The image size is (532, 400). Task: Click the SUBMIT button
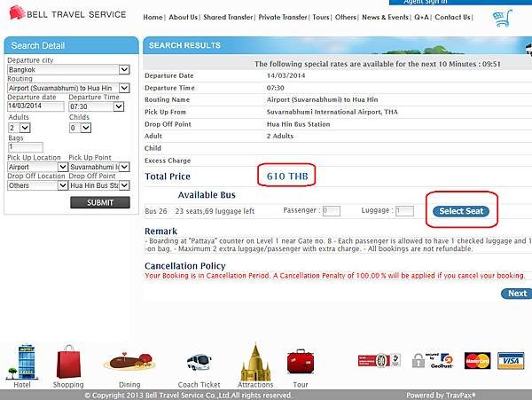[100, 202]
